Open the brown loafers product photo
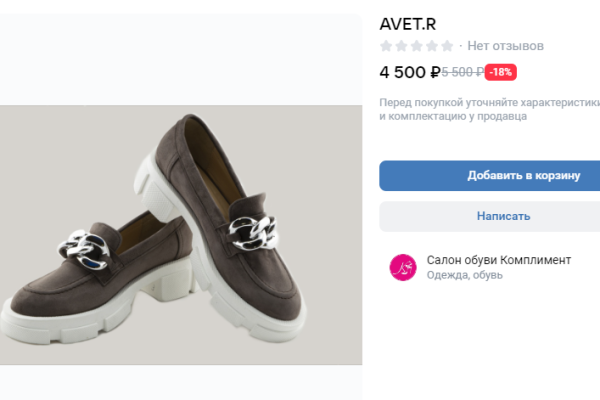The image size is (600, 400). 181,235
